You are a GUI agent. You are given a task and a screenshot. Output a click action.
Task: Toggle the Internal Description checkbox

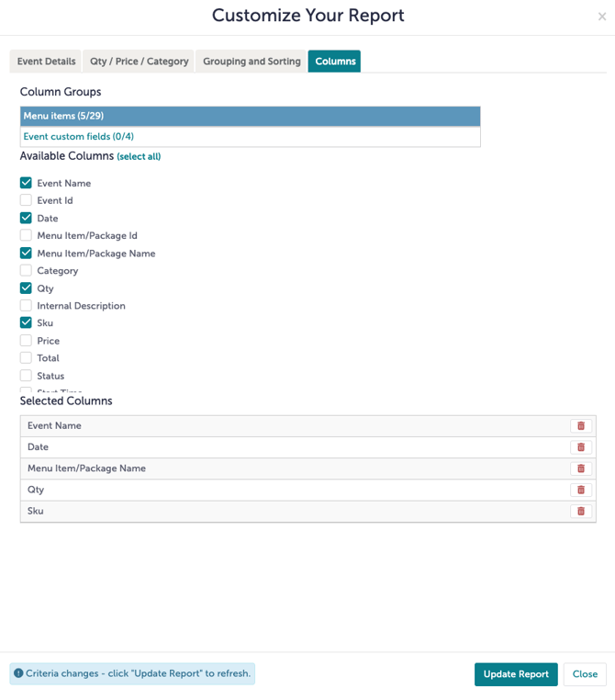click(x=26, y=306)
